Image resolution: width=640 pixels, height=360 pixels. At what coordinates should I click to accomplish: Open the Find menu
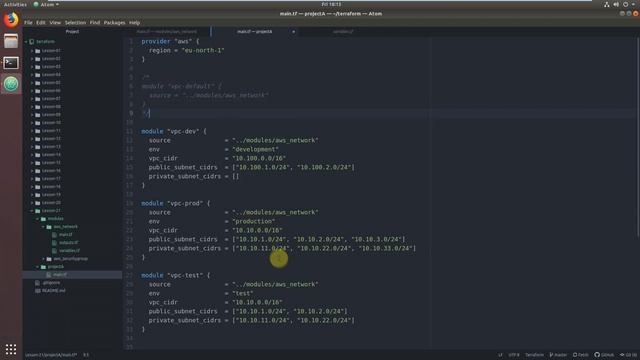(x=95, y=23)
